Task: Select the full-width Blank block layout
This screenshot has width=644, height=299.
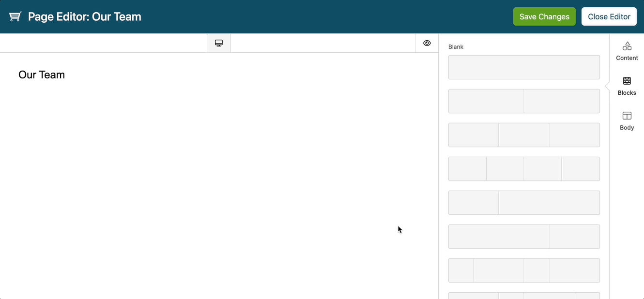Action: coord(524,67)
